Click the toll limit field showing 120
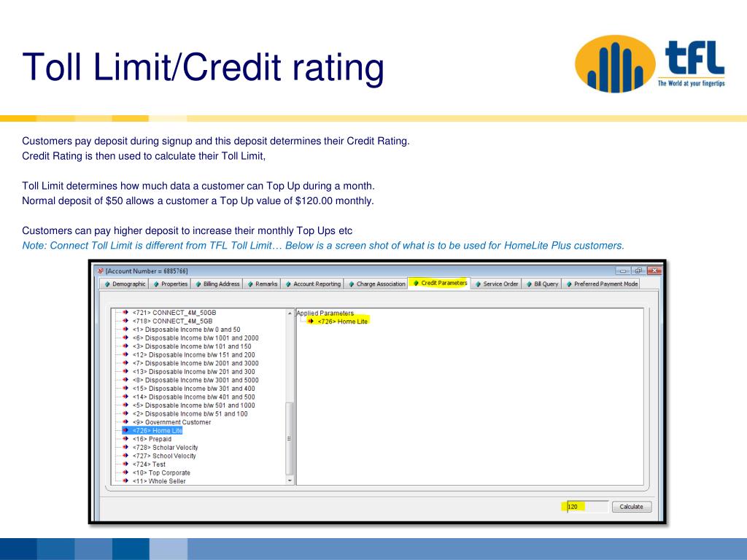 587,507
